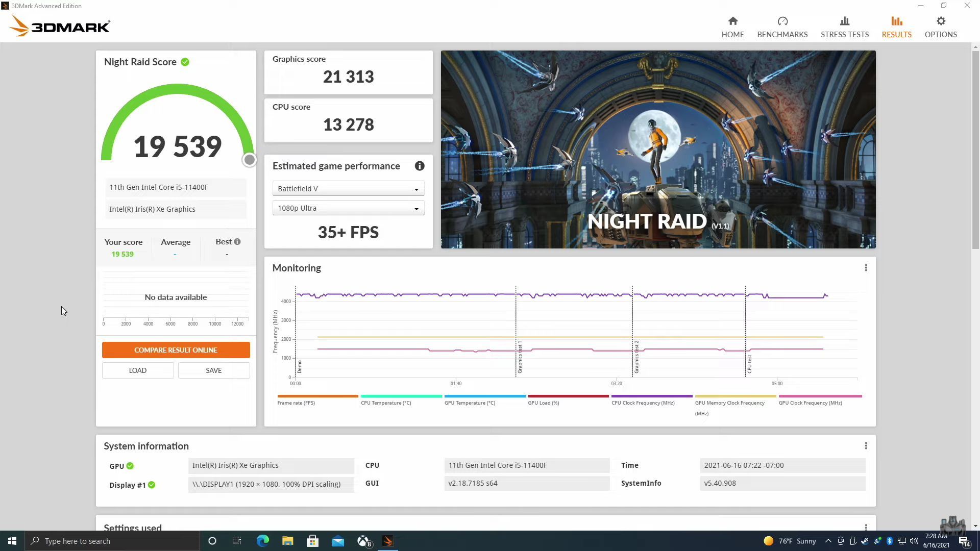980x551 pixels.
Task: Click the Graphics test 1 marker line
Action: 516,332
